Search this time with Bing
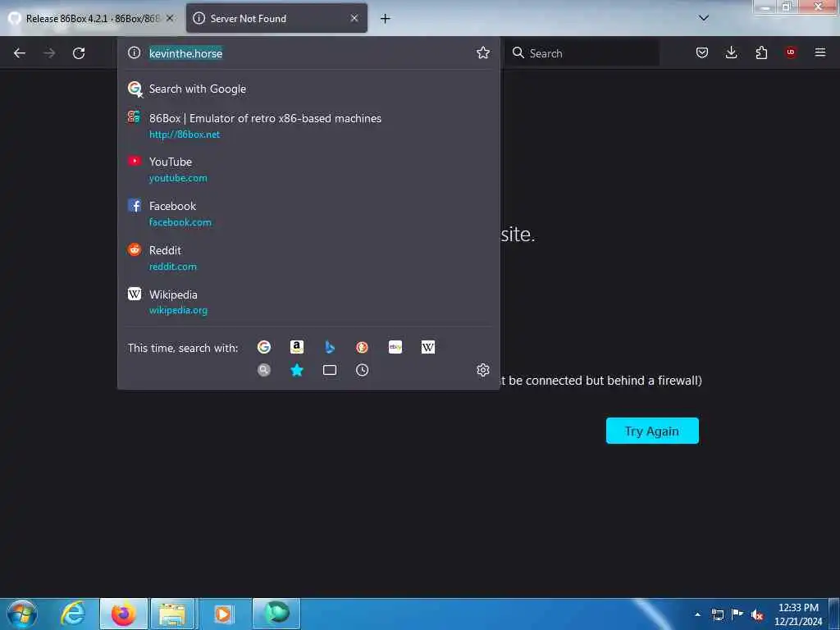 coord(330,347)
